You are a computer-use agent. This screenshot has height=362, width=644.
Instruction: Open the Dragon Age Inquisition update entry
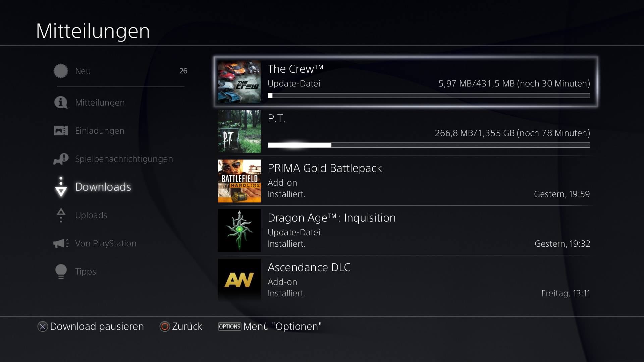[x=404, y=231]
